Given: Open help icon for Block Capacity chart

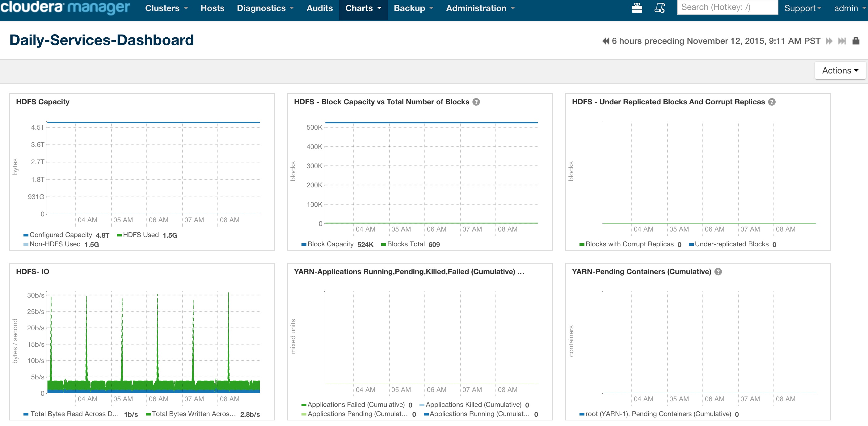Looking at the screenshot, I should pos(476,102).
